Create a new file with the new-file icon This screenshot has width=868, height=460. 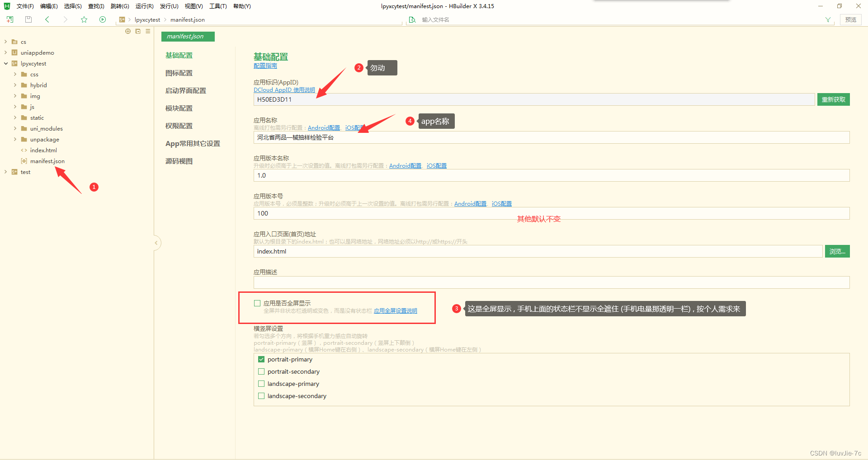coord(9,19)
